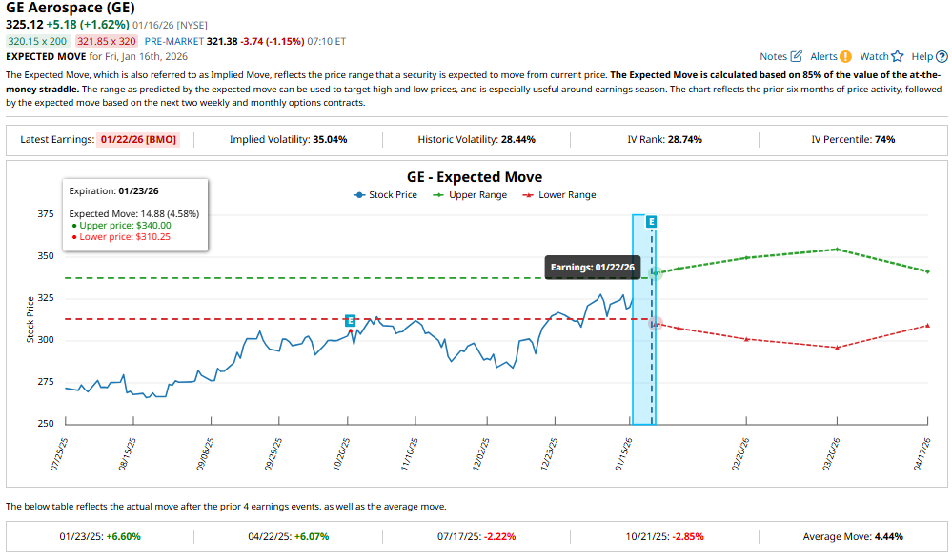This screenshot has width=952, height=560.
Task: Click the E earnings marker near 10/20/25
Action: [x=351, y=321]
